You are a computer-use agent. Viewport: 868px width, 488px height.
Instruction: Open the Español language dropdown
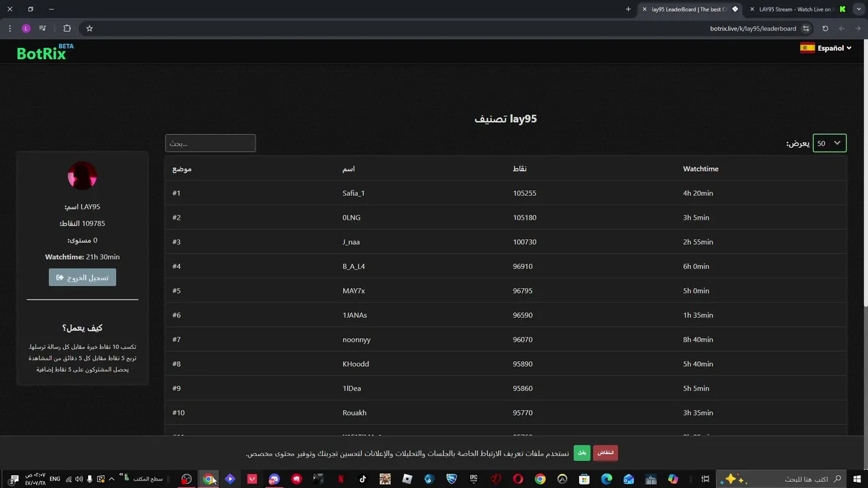point(825,48)
